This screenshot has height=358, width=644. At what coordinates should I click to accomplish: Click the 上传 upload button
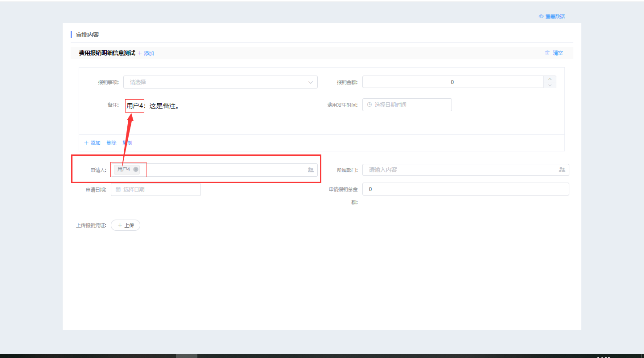pos(125,225)
